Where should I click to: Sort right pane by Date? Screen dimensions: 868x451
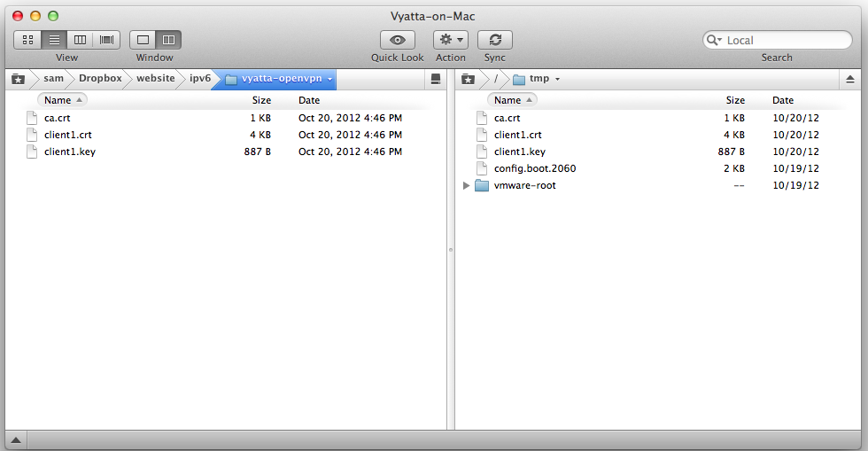point(783,100)
